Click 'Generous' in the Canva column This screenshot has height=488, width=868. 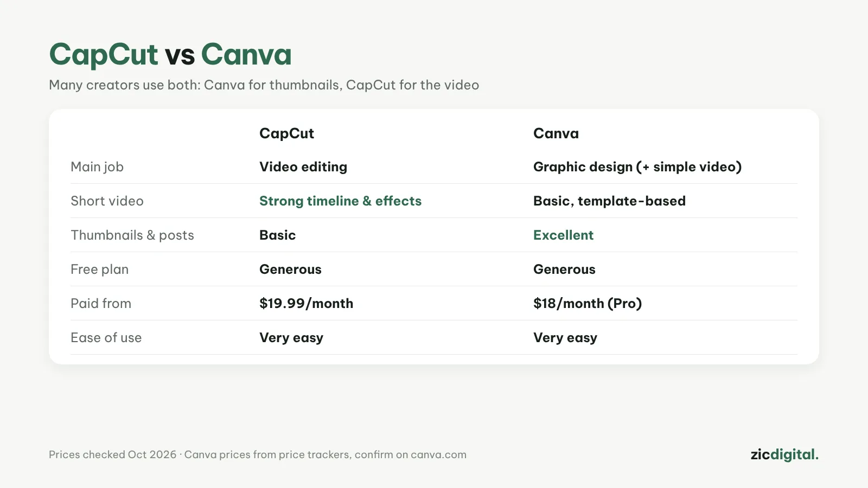pyautogui.click(x=564, y=269)
